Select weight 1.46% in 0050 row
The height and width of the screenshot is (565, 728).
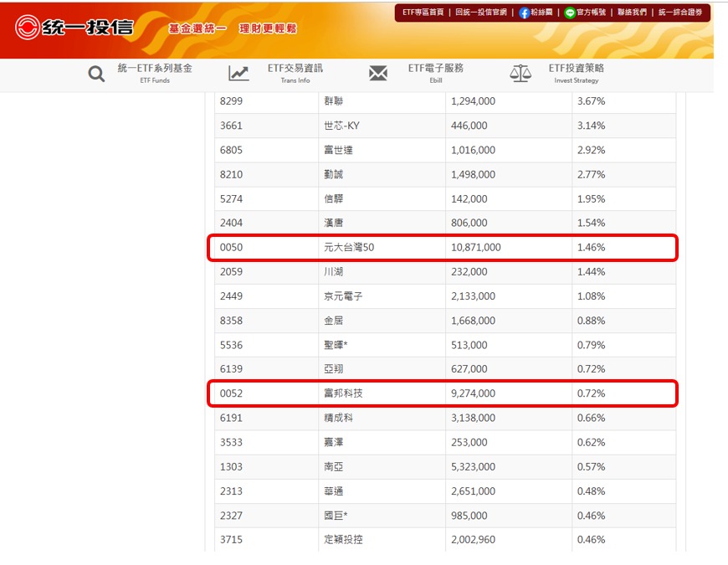tap(591, 248)
